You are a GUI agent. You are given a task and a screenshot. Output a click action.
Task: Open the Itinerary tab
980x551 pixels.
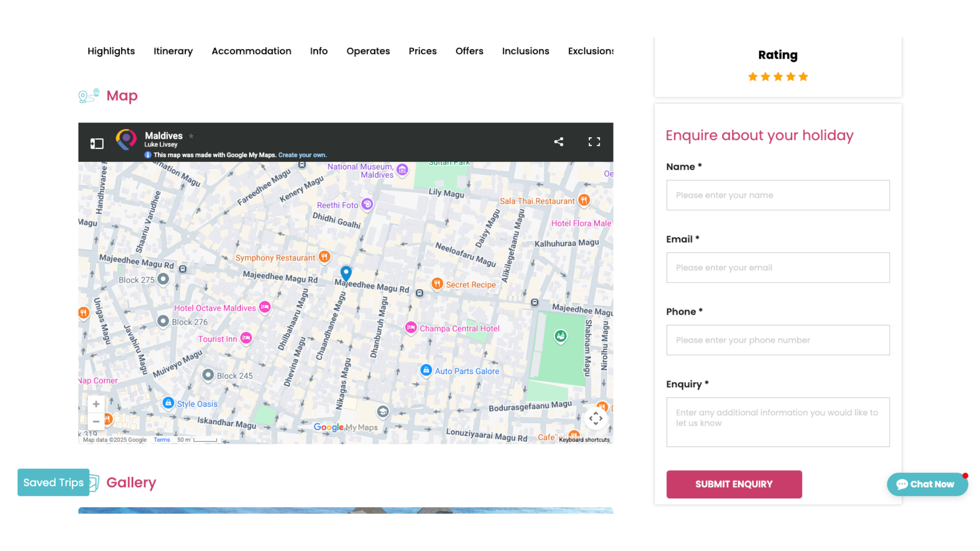tap(173, 51)
